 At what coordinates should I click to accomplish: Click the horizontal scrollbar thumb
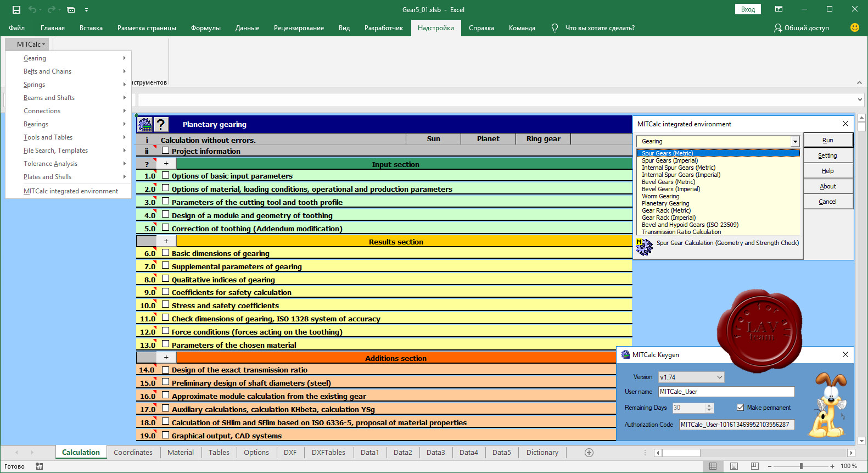(x=681, y=453)
